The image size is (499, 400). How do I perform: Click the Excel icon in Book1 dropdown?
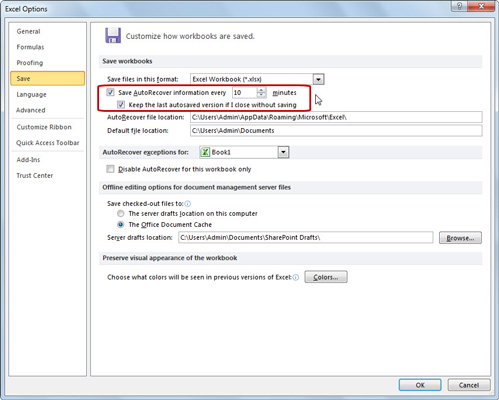point(205,152)
